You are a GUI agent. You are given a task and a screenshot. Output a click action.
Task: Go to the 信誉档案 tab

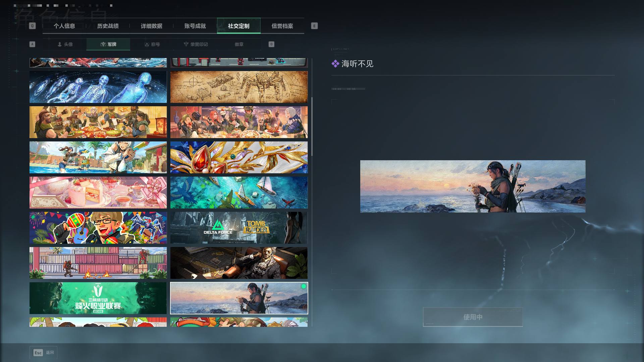point(282,26)
